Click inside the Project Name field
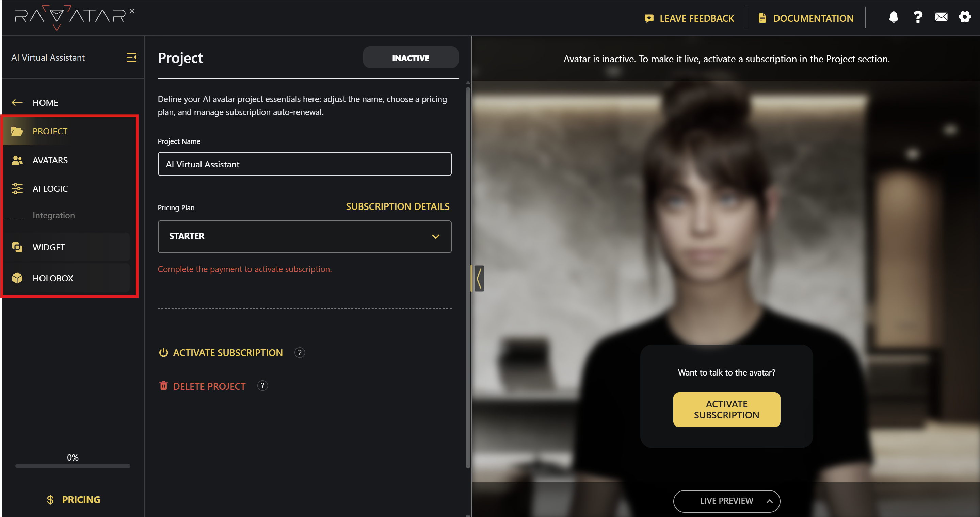This screenshot has width=980, height=517. [304, 164]
